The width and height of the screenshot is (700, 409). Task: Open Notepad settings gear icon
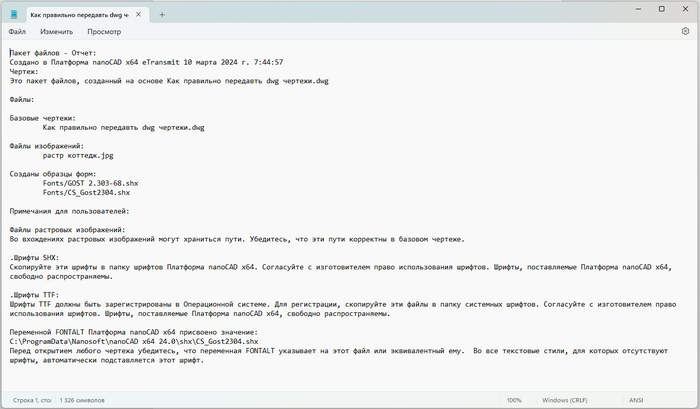685,31
